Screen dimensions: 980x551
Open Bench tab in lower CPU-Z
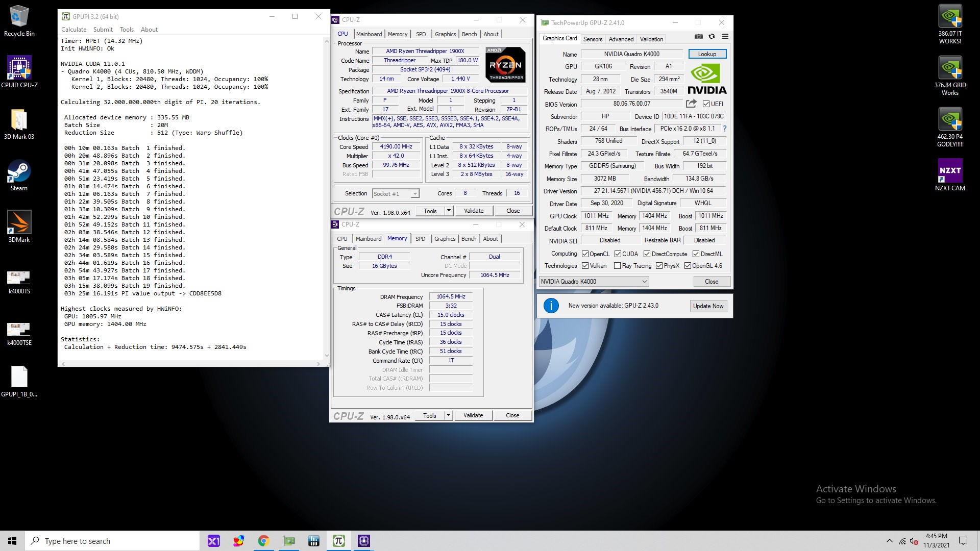469,239
